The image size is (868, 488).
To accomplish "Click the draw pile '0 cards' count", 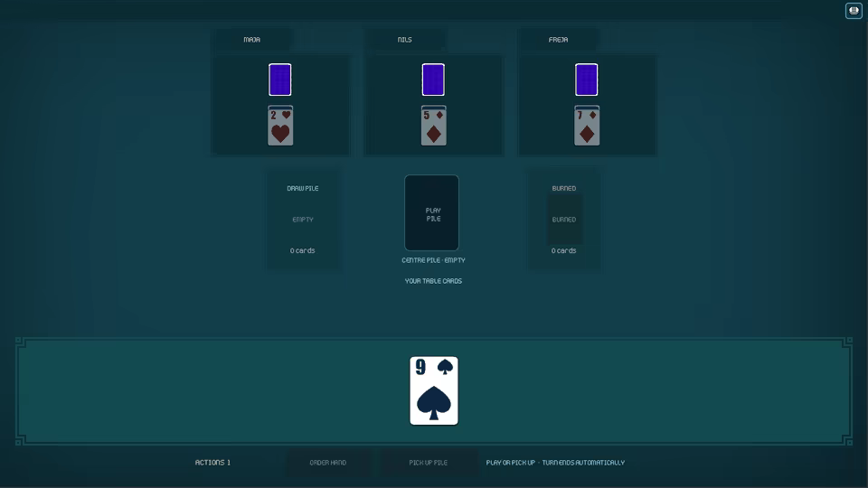I will (x=302, y=250).
